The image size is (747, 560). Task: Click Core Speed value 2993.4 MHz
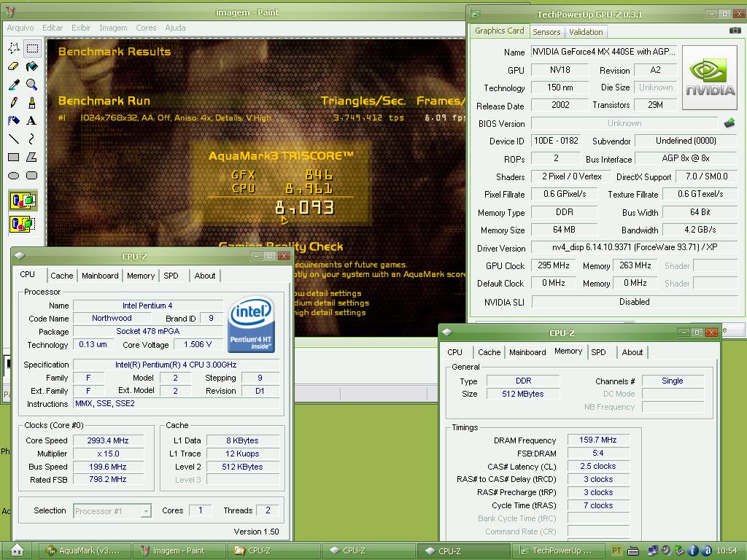[108, 440]
